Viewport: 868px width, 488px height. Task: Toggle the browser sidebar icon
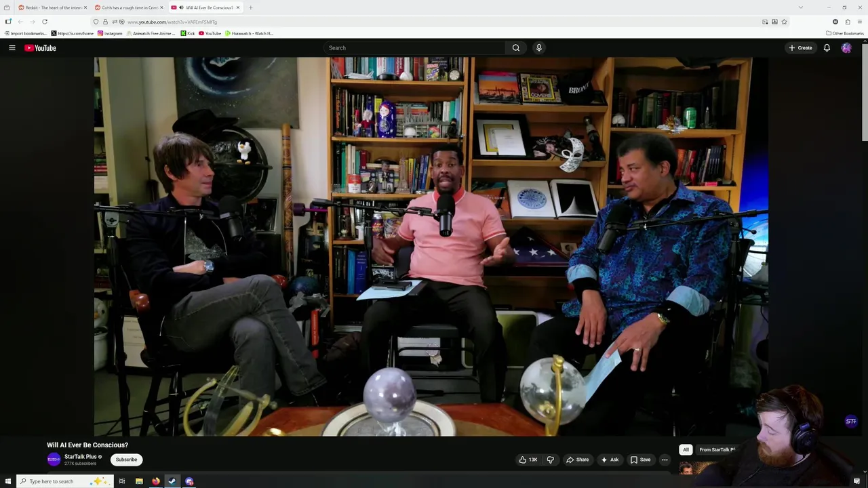[8, 22]
